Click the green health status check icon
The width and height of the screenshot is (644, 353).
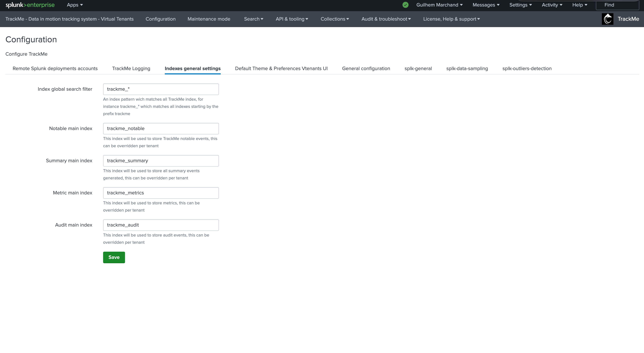406,5
